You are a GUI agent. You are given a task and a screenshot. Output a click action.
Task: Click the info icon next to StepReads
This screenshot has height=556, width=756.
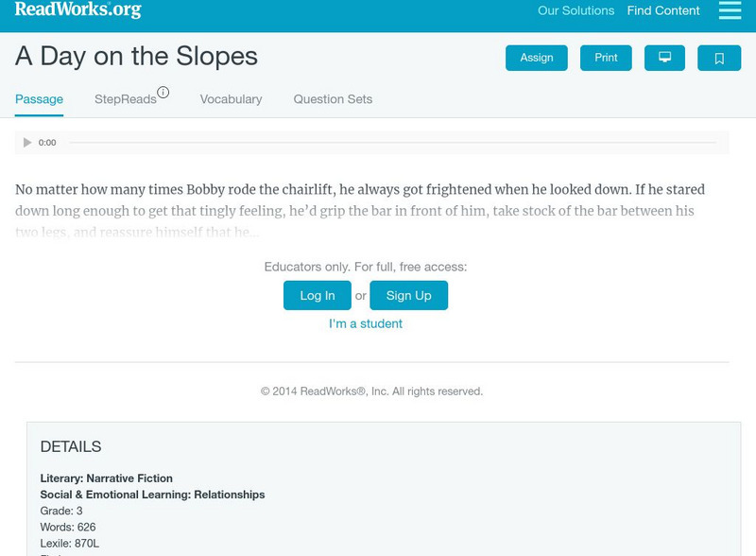[163, 90]
